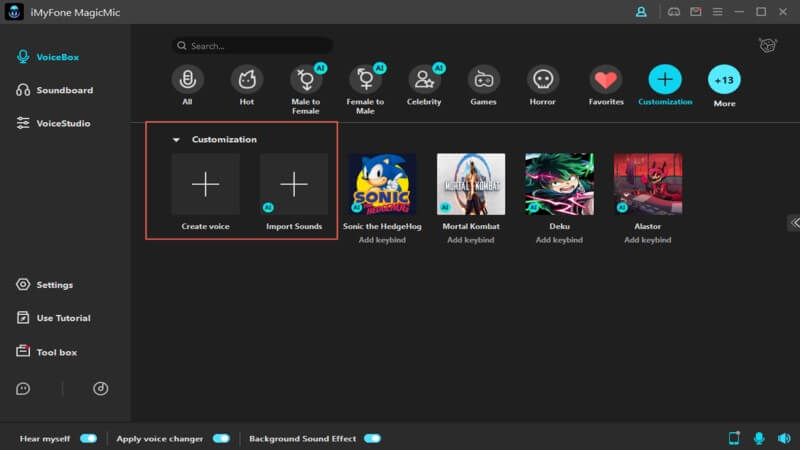This screenshot has height=450, width=800.
Task: Click the microphone icon in bottom bar
Action: 759,438
